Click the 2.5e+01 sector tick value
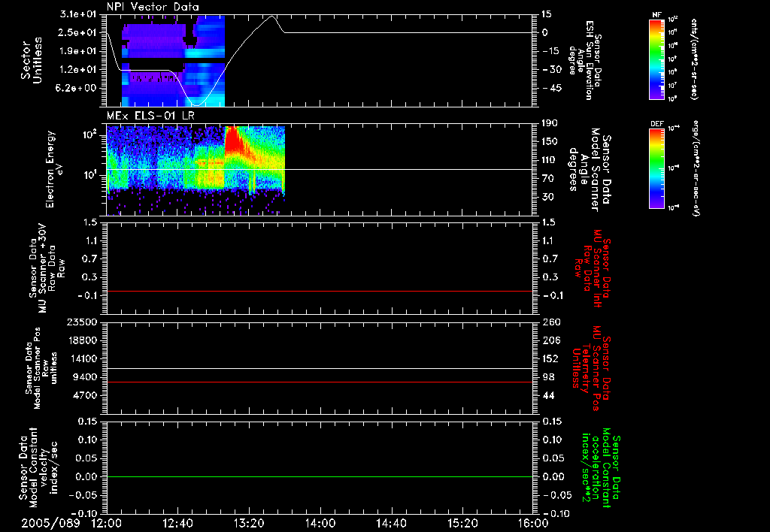The height and width of the screenshot is (532, 770). (x=78, y=32)
